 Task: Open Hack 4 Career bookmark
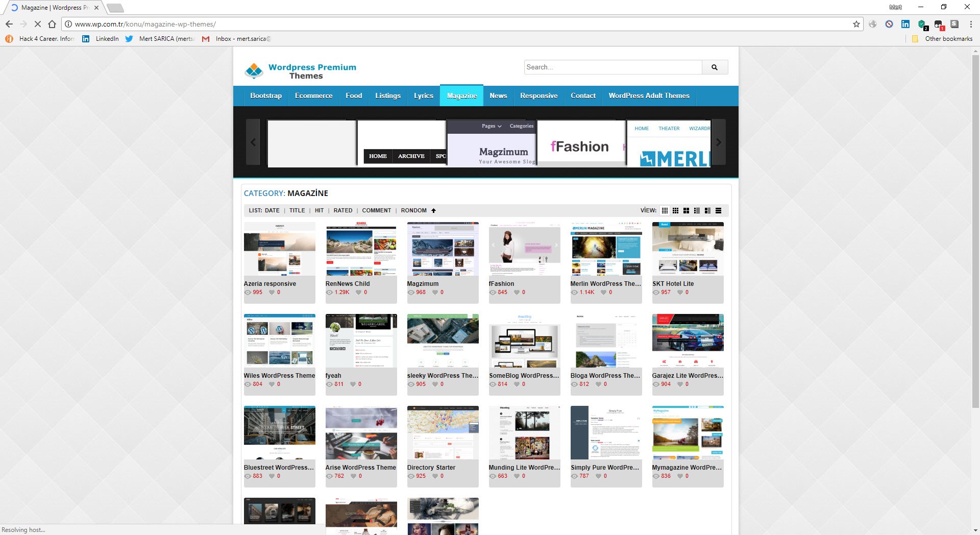click(40, 39)
